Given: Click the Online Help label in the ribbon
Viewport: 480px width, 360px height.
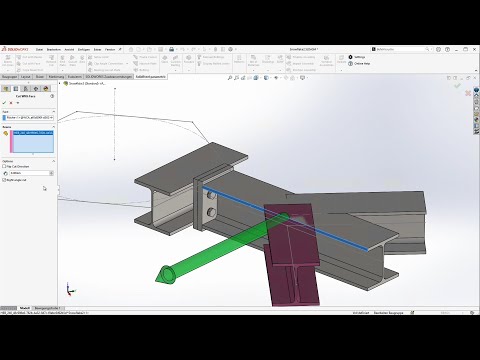Looking at the screenshot, I should pos(362,63).
